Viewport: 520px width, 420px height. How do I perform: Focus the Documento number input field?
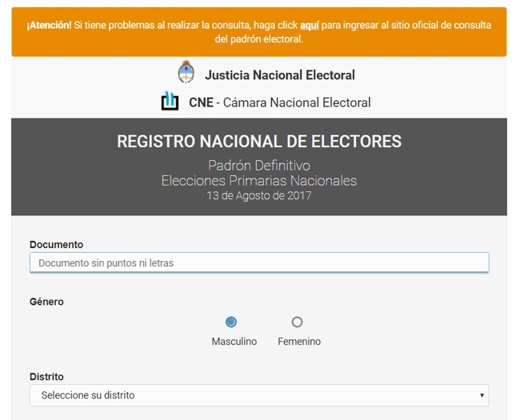259,263
